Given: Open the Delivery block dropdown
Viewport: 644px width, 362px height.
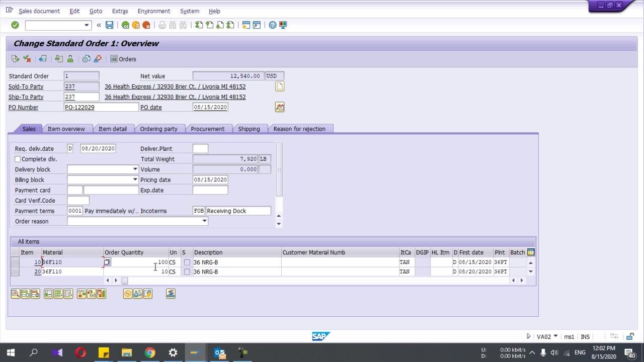Looking at the screenshot, I should [x=135, y=169].
